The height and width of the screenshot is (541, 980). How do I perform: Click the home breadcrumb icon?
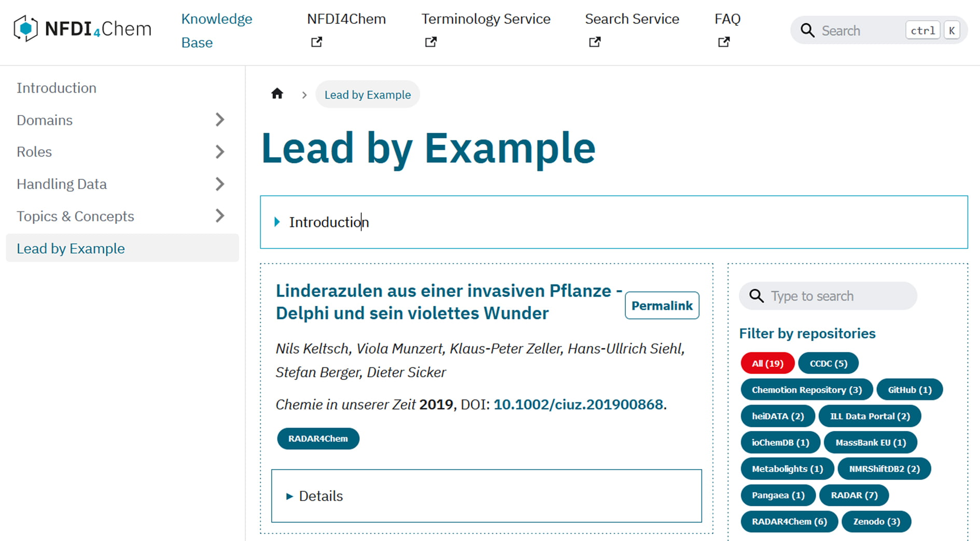pyautogui.click(x=277, y=94)
